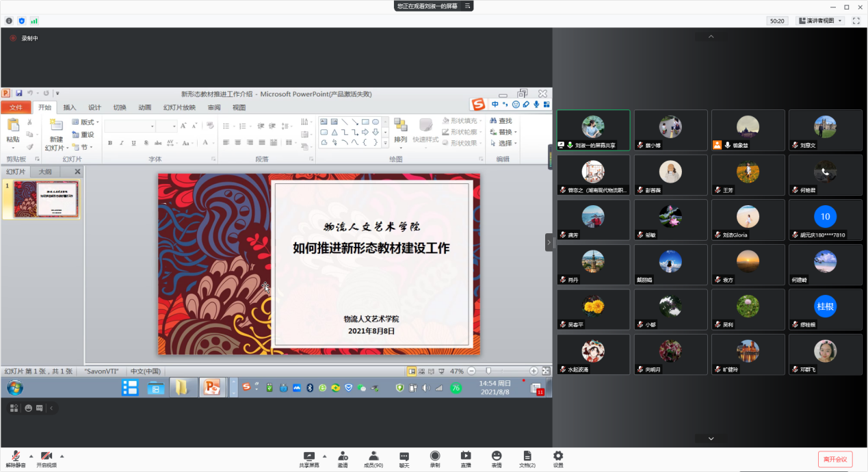The image size is (868, 472).
Task: Open video options arrow beside 开启视频
Action: pyautogui.click(x=62, y=456)
